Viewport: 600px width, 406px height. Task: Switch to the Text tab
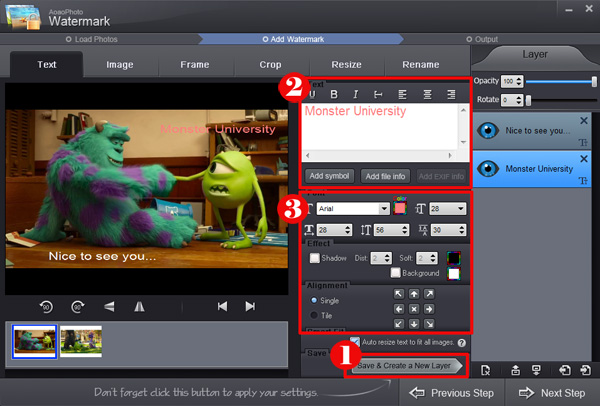click(x=46, y=64)
